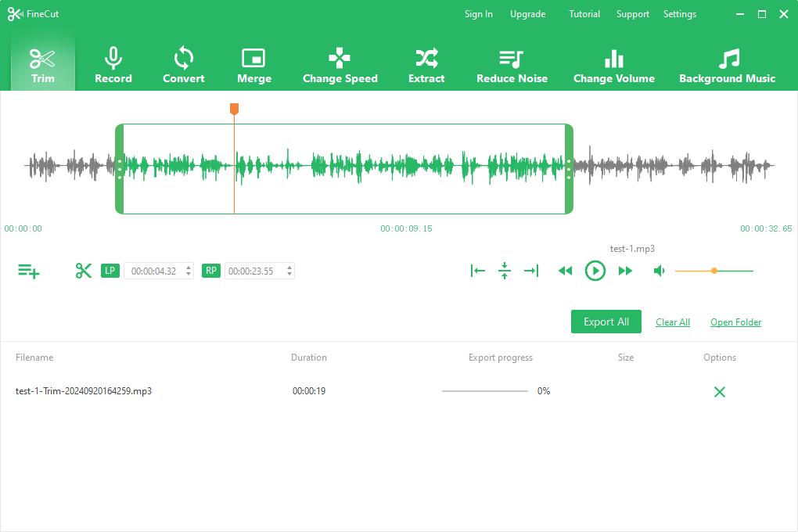This screenshot has width=798, height=532.
Task: Increase the LP time with up arrow
Action: click(189, 268)
